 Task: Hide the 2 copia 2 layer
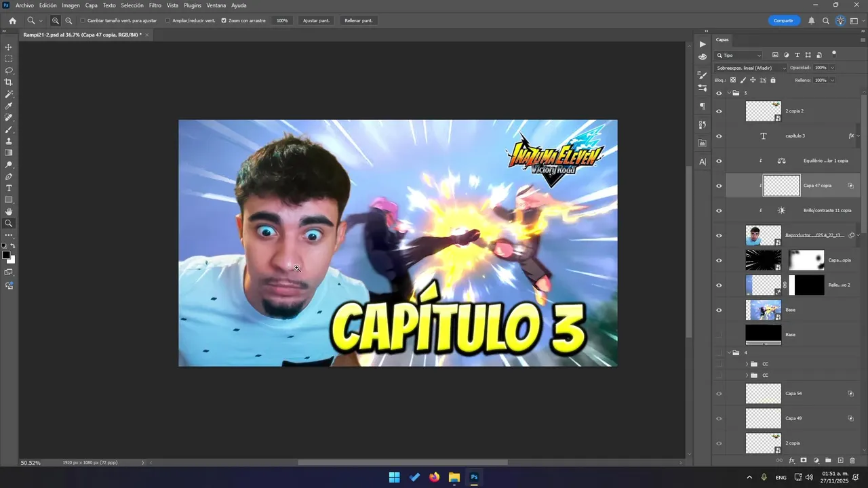coord(719,111)
